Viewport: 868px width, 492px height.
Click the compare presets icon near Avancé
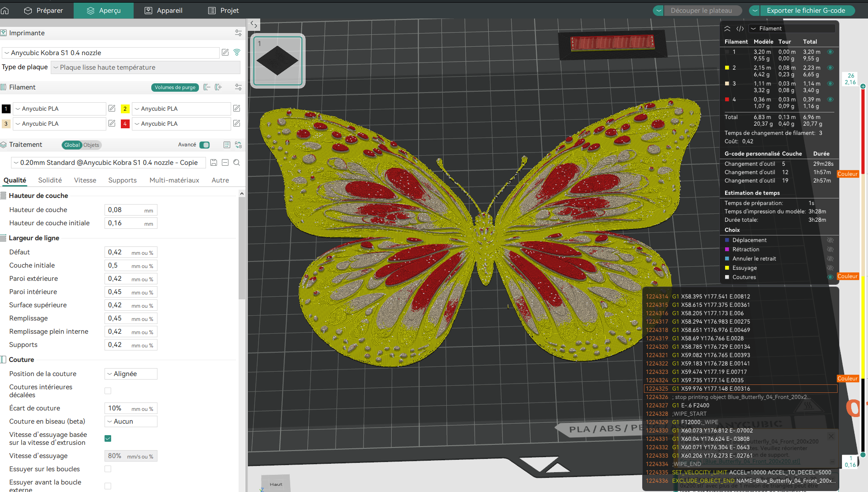pyautogui.click(x=238, y=145)
